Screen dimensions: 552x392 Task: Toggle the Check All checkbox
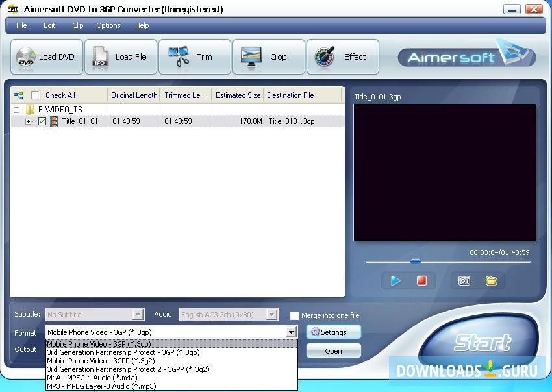pyautogui.click(x=35, y=95)
